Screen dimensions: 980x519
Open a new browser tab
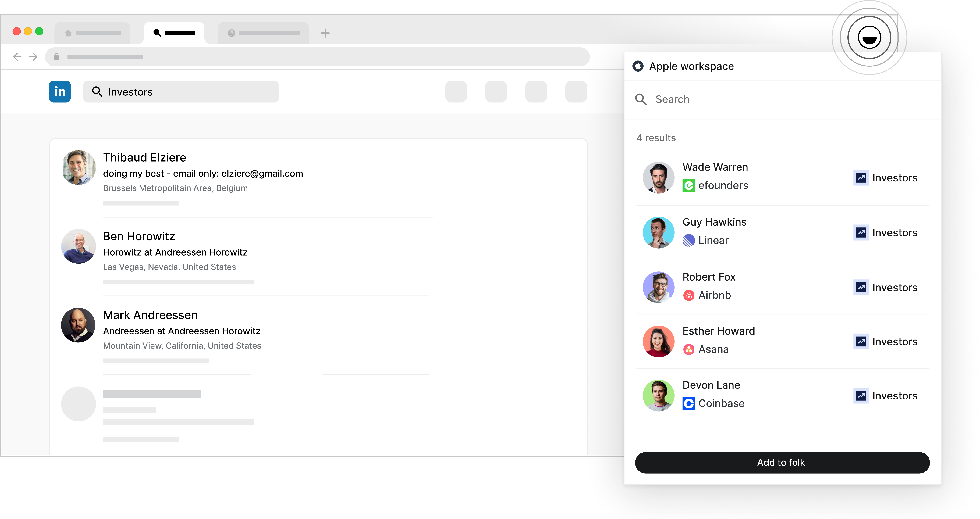coord(325,33)
